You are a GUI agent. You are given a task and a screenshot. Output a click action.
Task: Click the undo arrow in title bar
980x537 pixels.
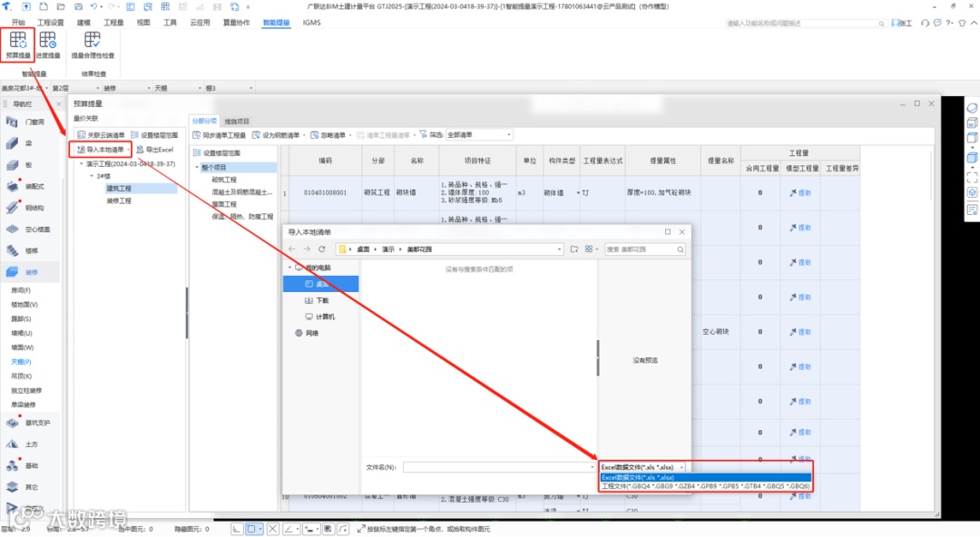[93, 6]
